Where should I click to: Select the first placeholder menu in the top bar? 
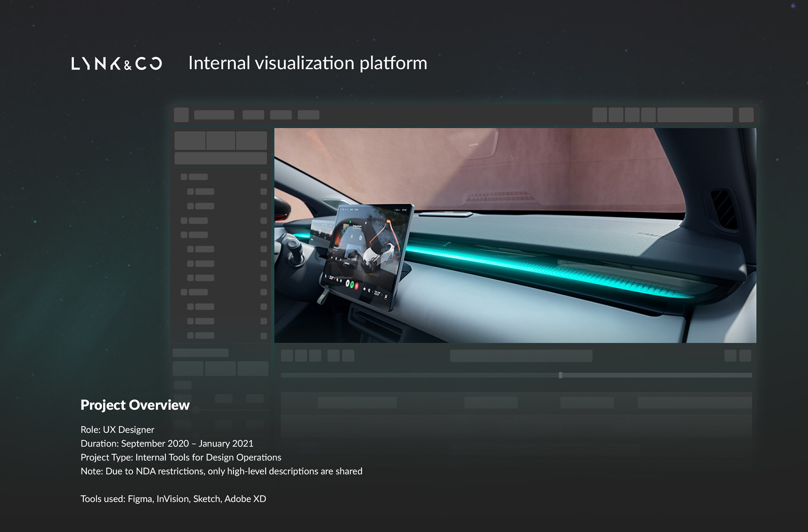tap(214, 115)
